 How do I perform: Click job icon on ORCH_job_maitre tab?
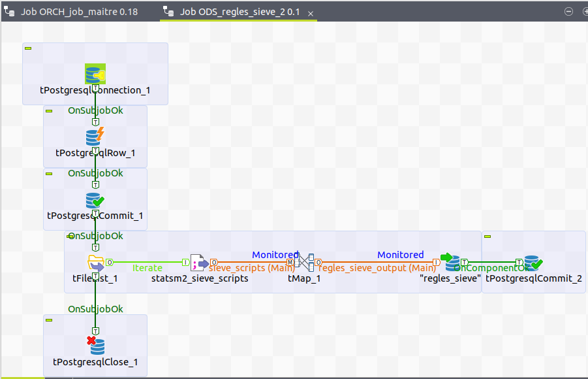pos(9,12)
